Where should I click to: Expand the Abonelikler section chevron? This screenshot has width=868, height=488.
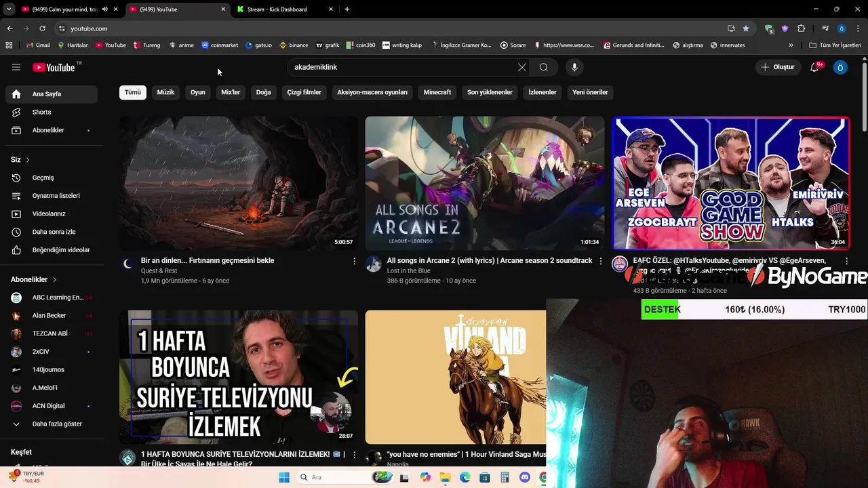click(x=54, y=279)
